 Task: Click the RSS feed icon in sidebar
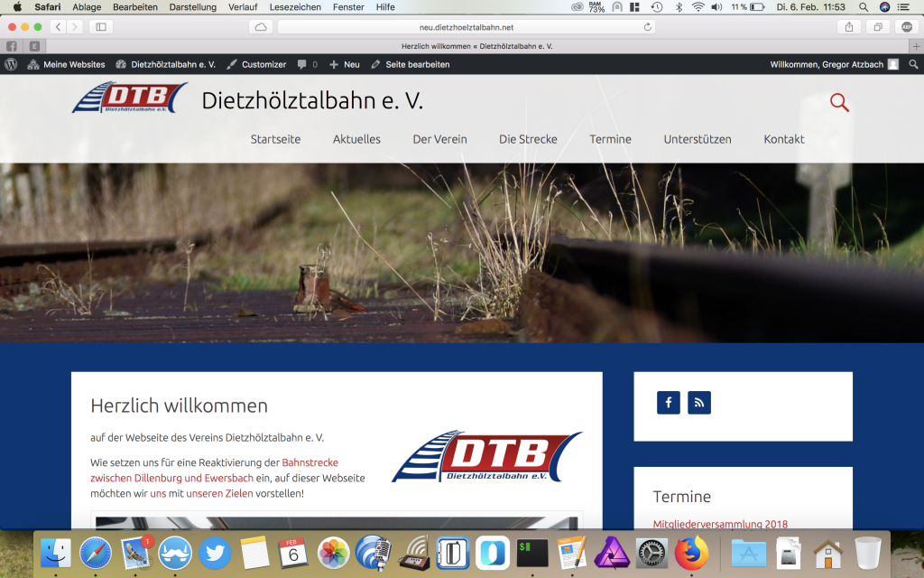(x=699, y=402)
